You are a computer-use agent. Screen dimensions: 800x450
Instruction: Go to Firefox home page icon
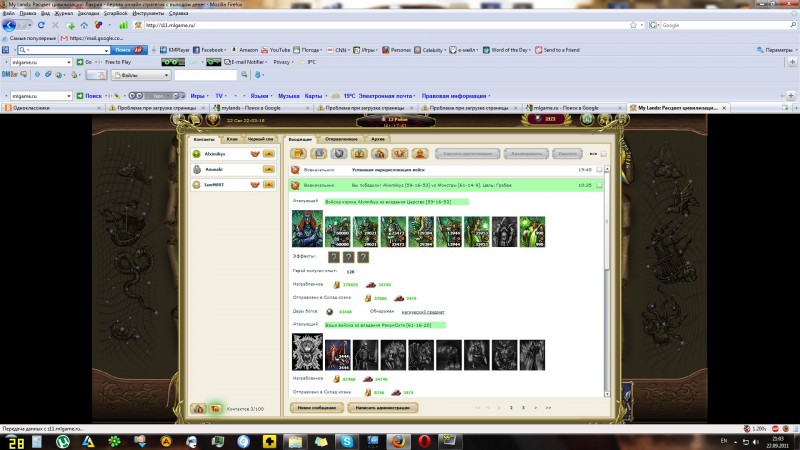[84, 25]
